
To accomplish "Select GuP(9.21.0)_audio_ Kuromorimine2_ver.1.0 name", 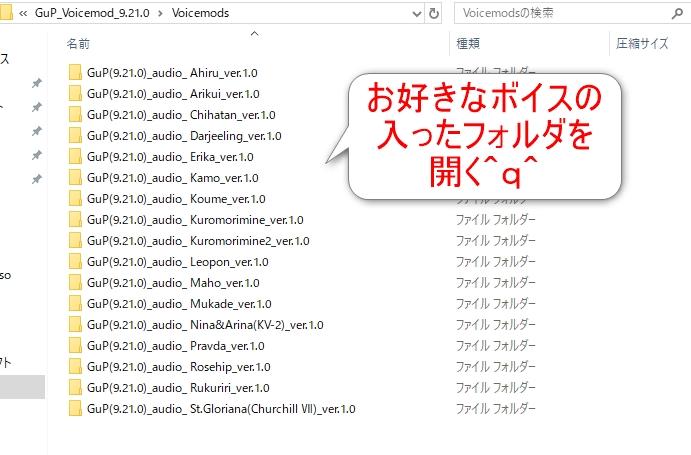I will [198, 241].
